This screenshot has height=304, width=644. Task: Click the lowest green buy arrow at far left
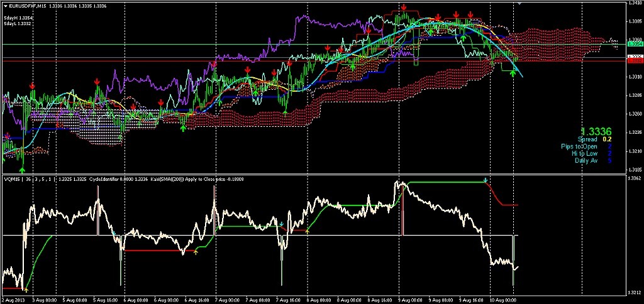22,170
